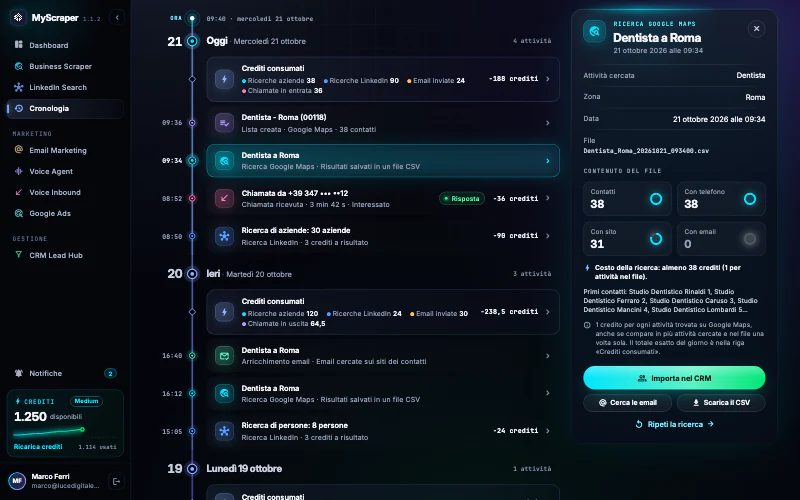
Task: Click the Medium plan badge
Action: (86, 401)
